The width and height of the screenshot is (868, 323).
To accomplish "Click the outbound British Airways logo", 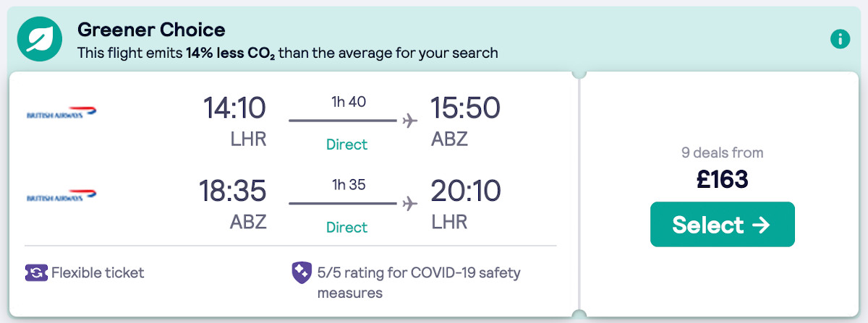I will click(x=61, y=113).
